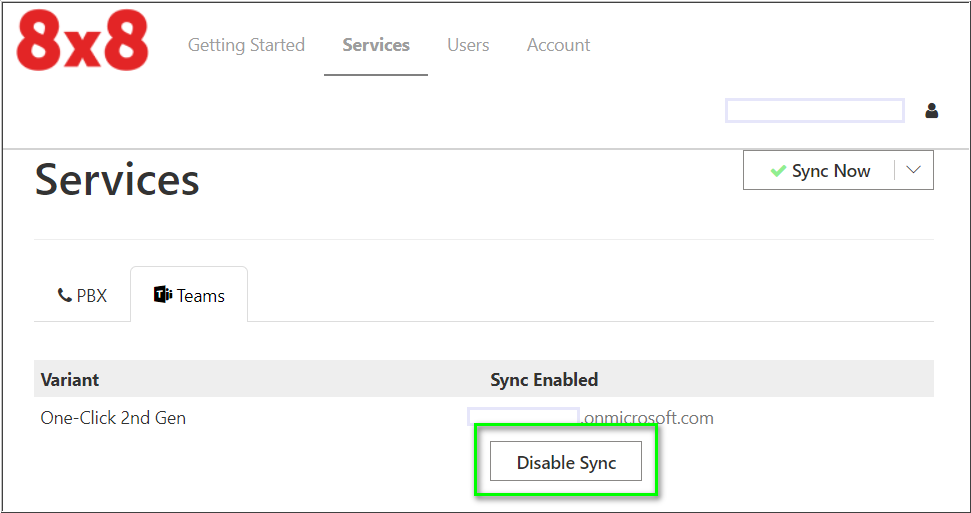Image resolution: width=971 pixels, height=513 pixels.
Task: Expand the Sync Now dropdown arrow
Action: coord(913,170)
